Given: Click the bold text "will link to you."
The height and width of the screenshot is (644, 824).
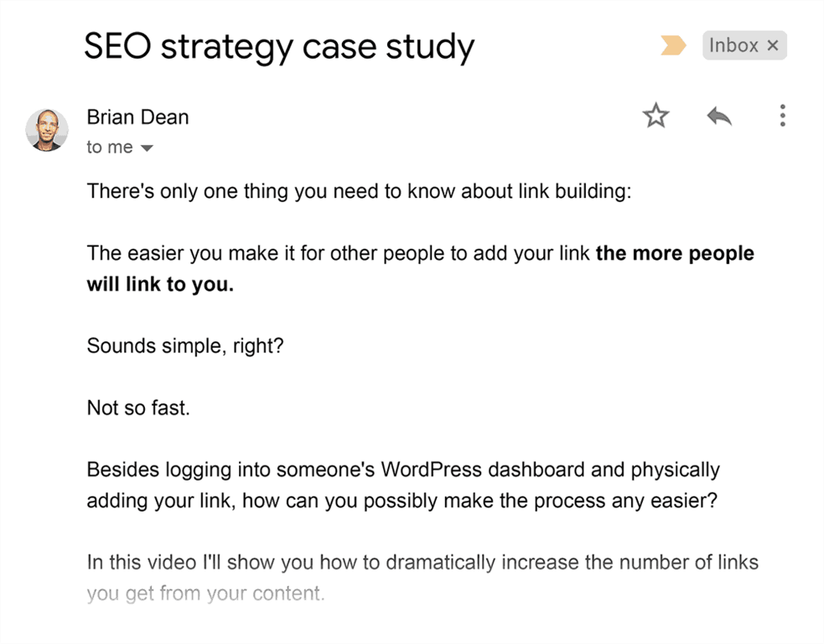Looking at the screenshot, I should click(x=160, y=284).
